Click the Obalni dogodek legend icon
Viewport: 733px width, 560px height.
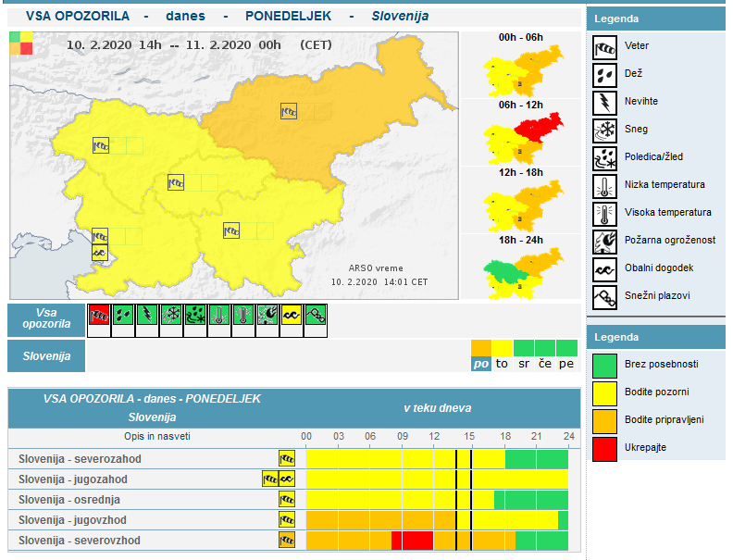point(604,269)
